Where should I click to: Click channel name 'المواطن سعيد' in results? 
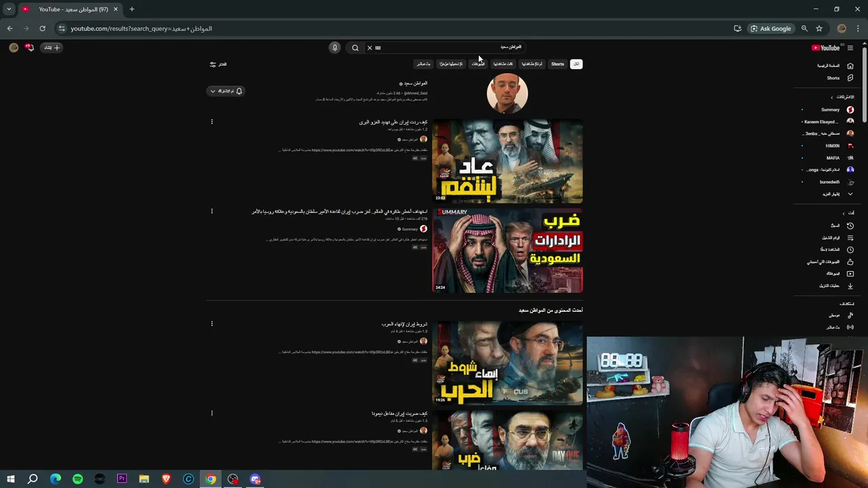point(415,83)
